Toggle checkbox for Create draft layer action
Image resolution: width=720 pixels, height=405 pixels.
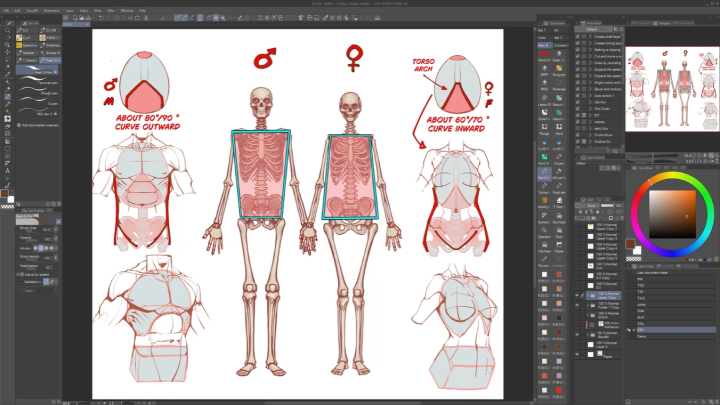578,36
